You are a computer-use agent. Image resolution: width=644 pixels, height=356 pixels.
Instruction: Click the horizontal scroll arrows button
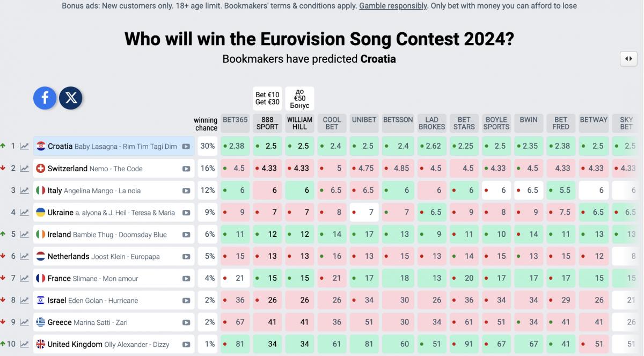[628, 59]
